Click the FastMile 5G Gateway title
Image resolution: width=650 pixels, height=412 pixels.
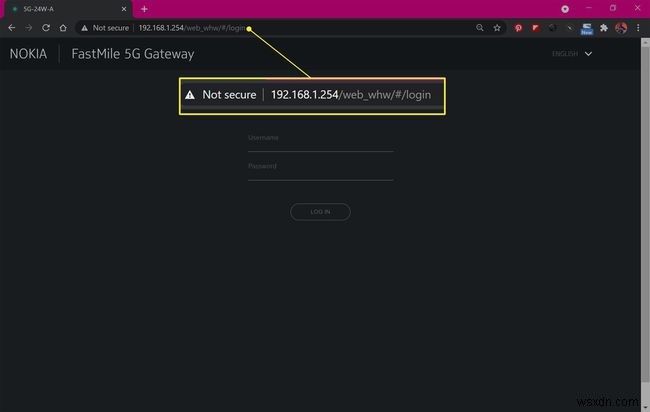tap(133, 54)
